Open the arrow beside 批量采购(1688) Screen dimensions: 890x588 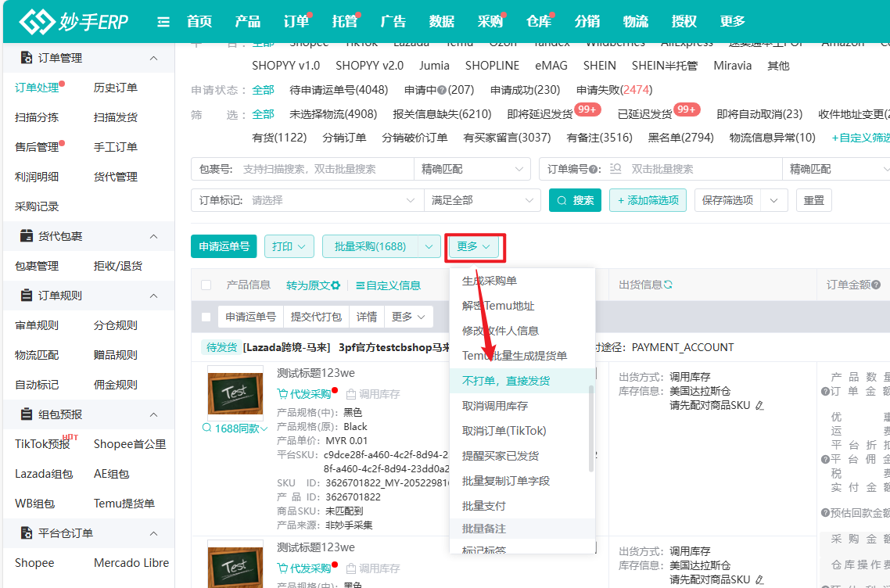(x=429, y=246)
